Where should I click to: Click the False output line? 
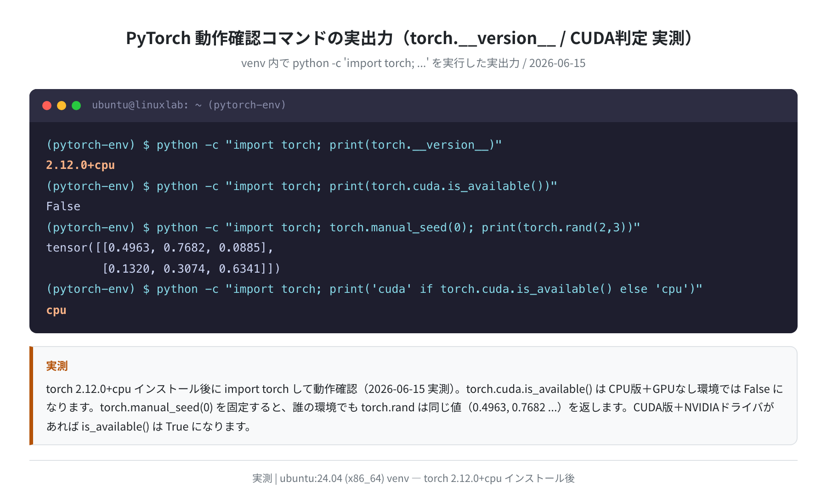coord(63,207)
